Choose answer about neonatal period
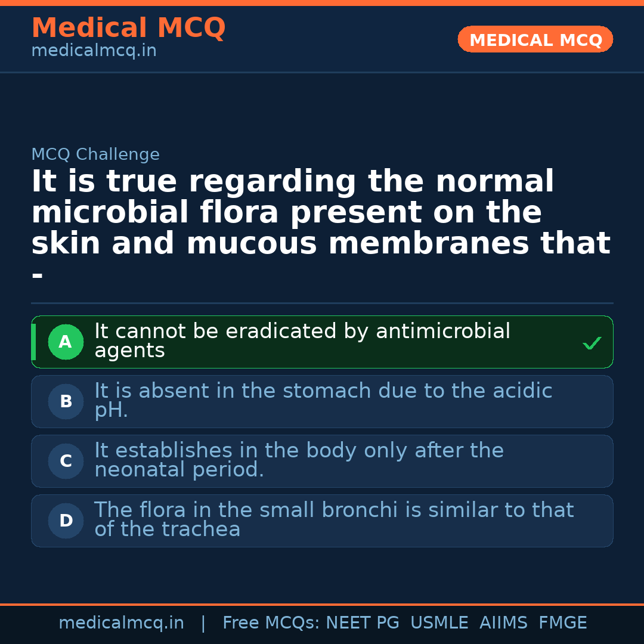 click(298, 460)
